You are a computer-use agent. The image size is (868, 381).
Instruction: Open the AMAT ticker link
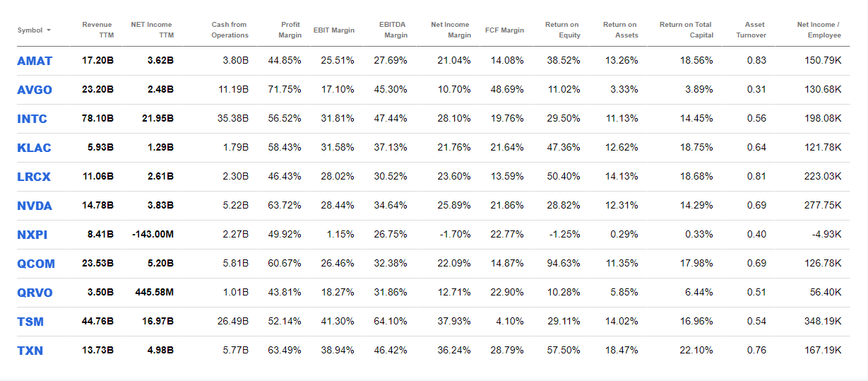coord(35,61)
